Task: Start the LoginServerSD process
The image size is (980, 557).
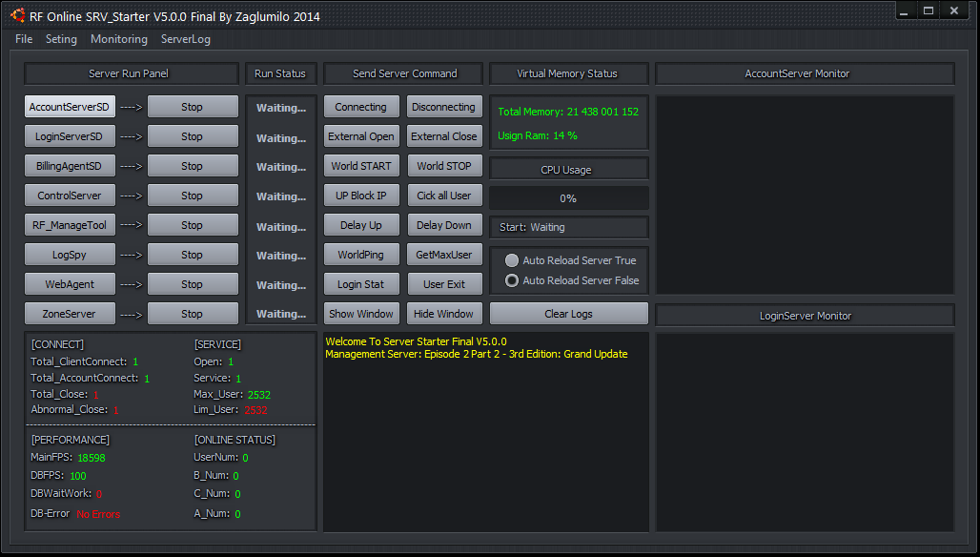Action: [70, 136]
